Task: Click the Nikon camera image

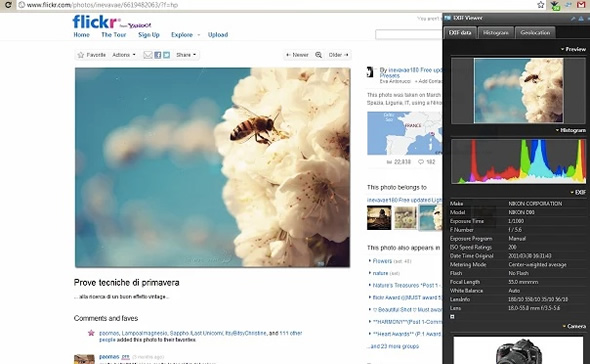Action: coord(518,351)
